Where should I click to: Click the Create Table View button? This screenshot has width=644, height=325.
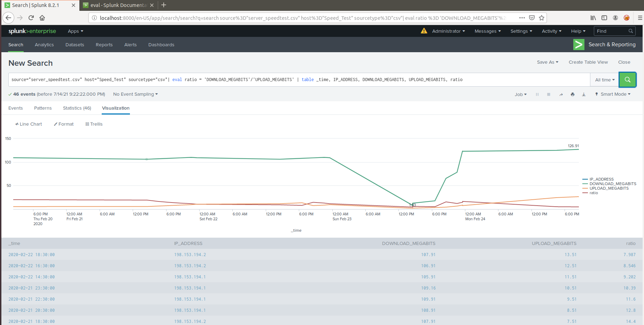point(588,62)
